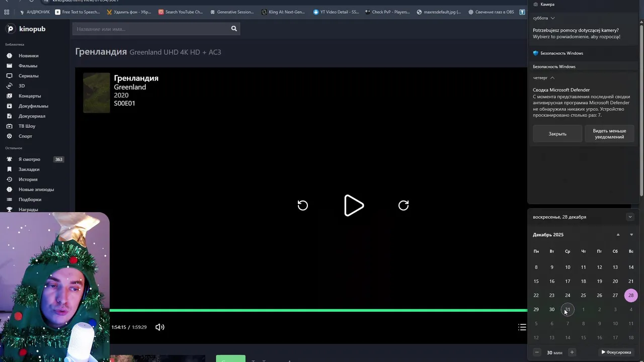
Task: Start playback with the center play button
Action: (354, 206)
